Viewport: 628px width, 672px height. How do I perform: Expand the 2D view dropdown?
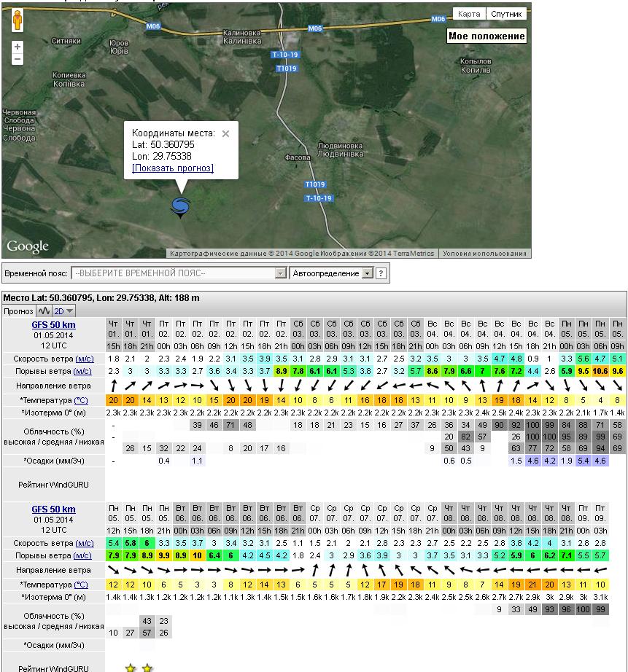coord(63,310)
